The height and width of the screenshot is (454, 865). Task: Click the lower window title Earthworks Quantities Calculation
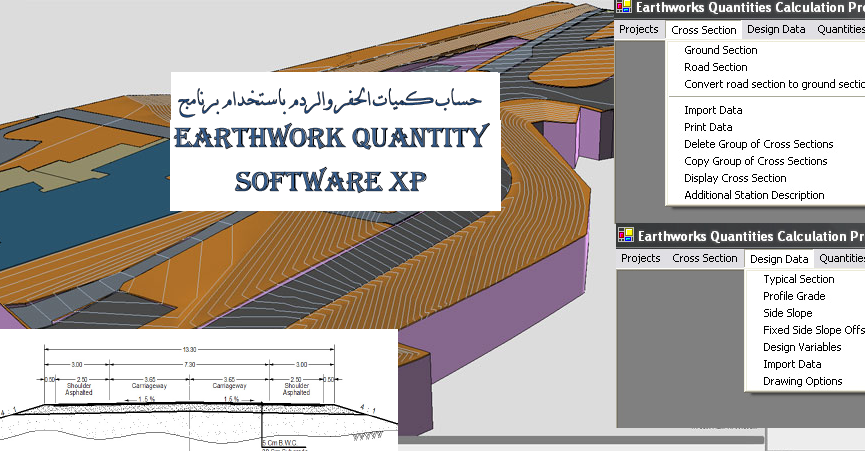751,237
